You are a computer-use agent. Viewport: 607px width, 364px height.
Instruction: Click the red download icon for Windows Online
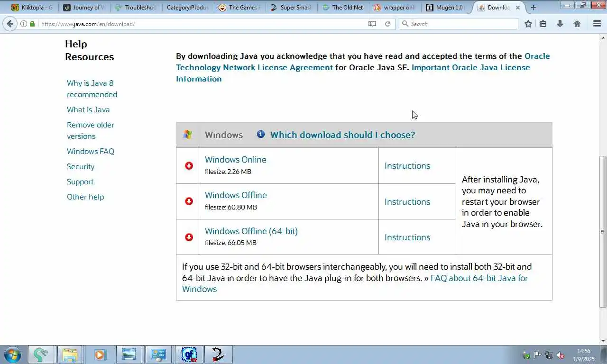click(189, 165)
